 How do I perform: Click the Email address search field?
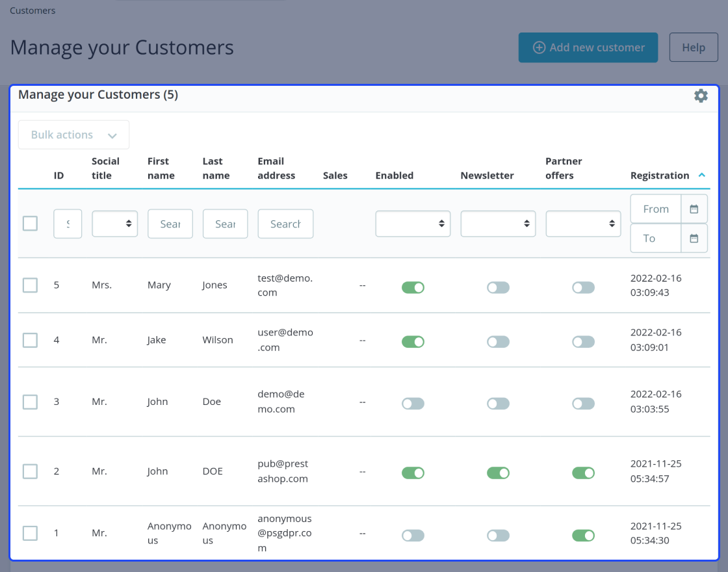click(285, 224)
